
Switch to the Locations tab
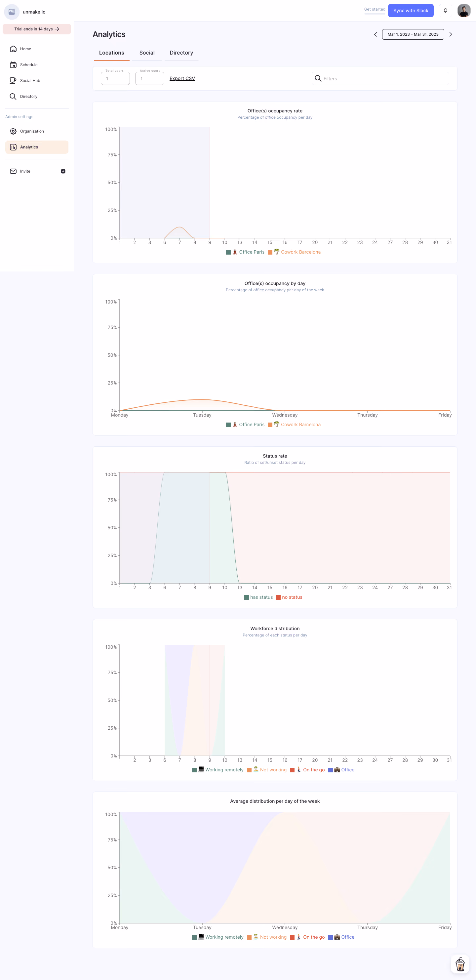click(x=111, y=53)
